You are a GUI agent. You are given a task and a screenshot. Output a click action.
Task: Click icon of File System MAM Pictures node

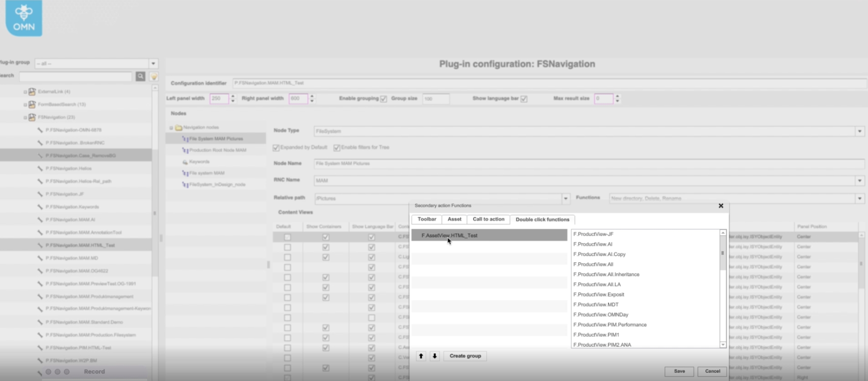click(185, 139)
